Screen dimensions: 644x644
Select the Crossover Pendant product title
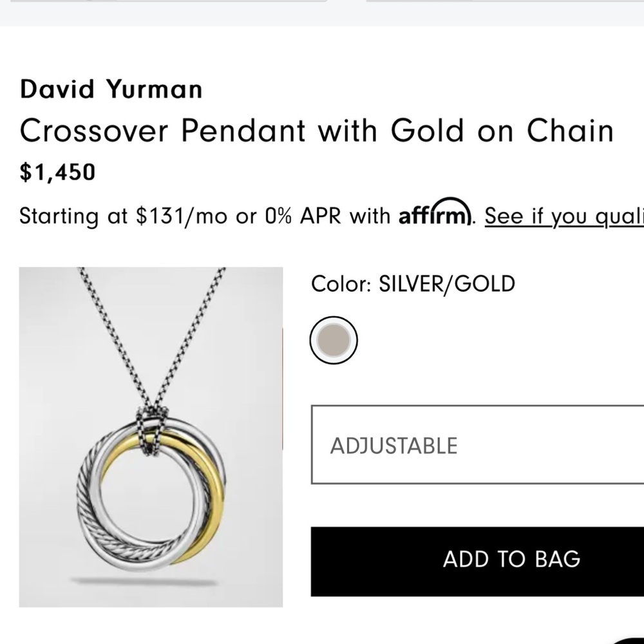pos(317,131)
